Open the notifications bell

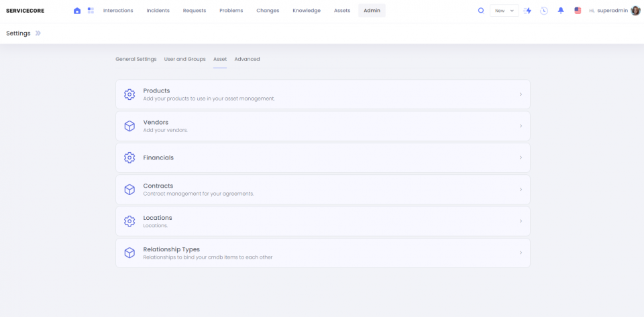[x=561, y=11]
